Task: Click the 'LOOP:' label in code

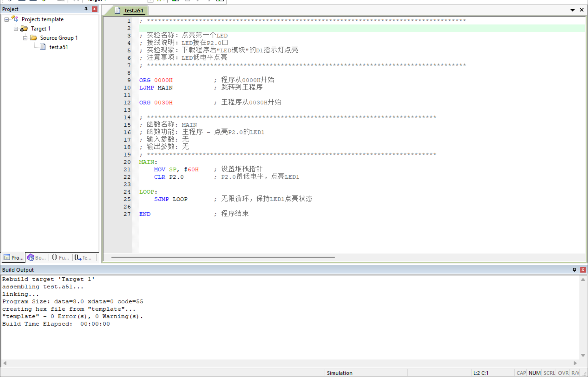Action: coord(148,192)
